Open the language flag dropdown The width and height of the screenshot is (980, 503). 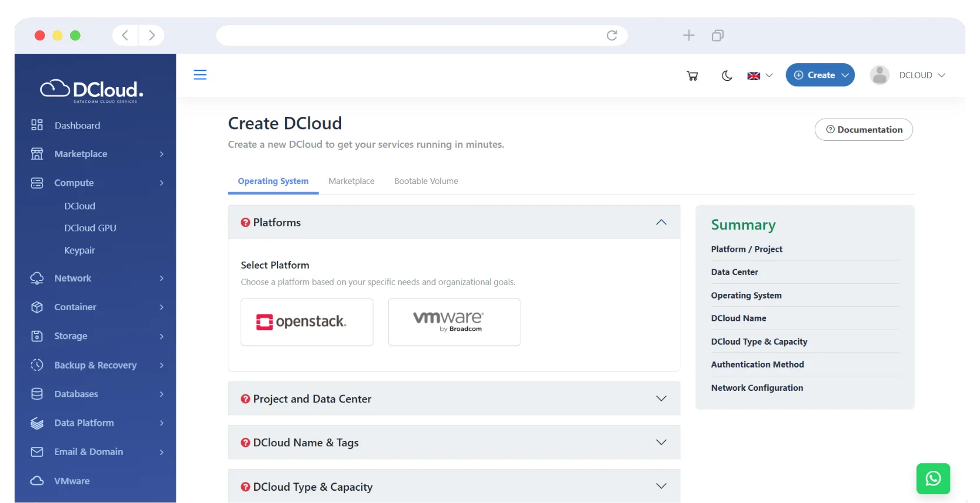pyautogui.click(x=760, y=75)
